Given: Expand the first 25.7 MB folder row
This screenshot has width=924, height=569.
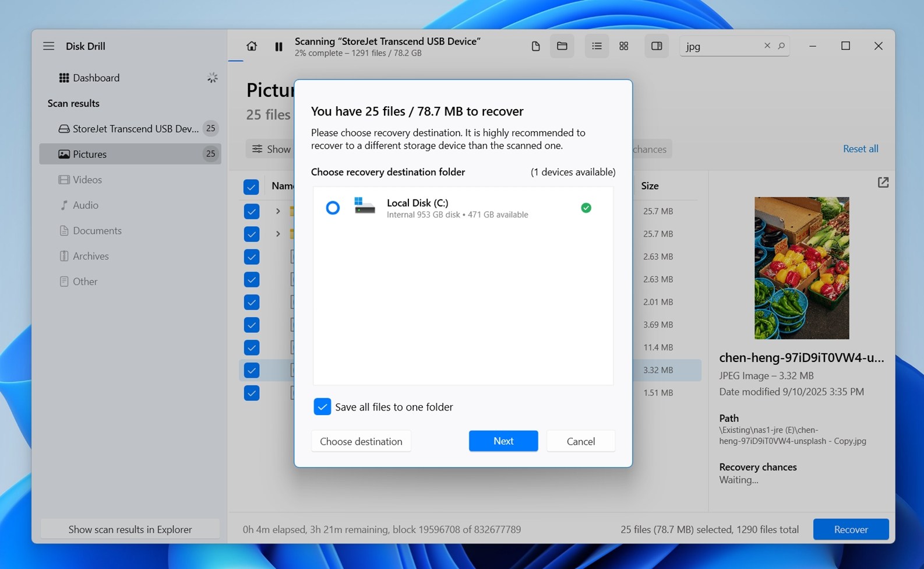Looking at the screenshot, I should pyautogui.click(x=278, y=211).
